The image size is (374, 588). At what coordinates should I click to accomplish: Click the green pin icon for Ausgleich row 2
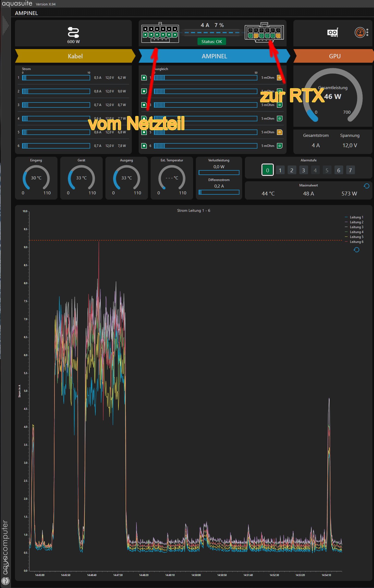point(144,91)
